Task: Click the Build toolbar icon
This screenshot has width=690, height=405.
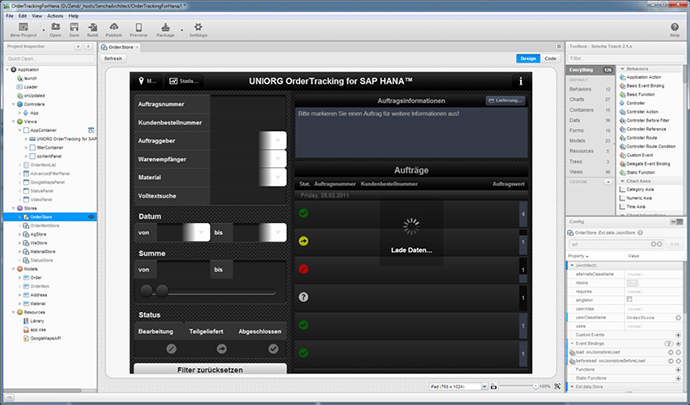Action: pos(92,27)
